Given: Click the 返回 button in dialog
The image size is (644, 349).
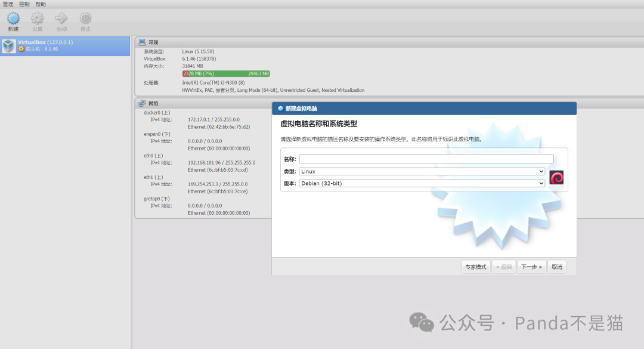Looking at the screenshot, I should tap(503, 267).
